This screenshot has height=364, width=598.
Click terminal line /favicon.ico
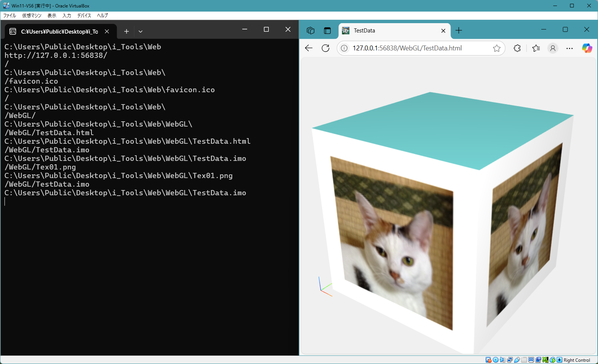tap(31, 81)
